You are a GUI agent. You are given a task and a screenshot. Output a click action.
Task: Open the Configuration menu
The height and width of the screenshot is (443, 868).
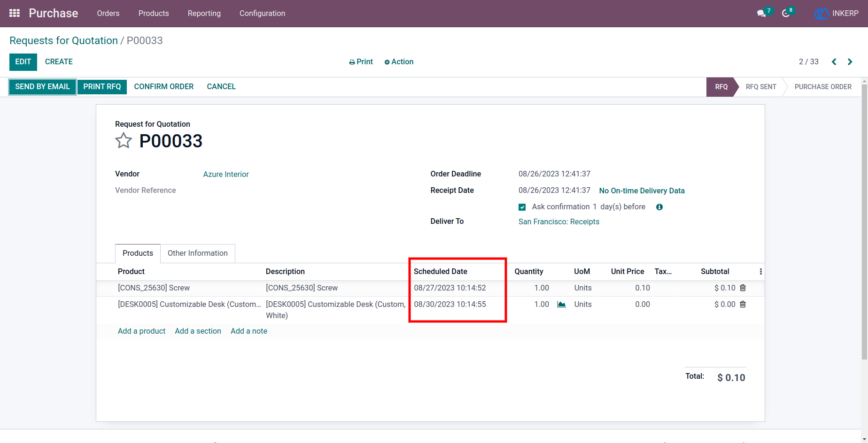pos(262,14)
